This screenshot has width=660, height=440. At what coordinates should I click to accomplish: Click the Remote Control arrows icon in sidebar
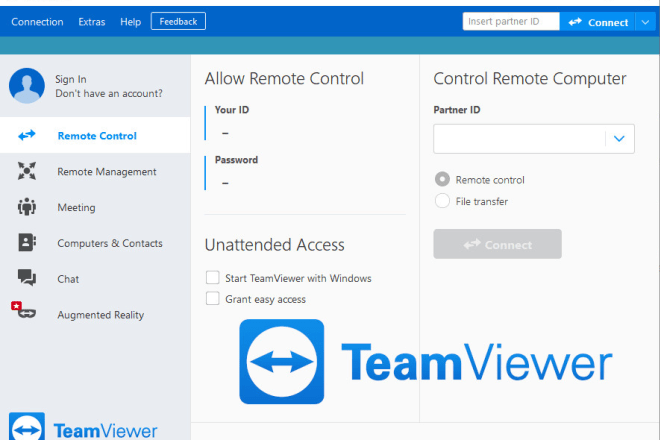[27, 136]
